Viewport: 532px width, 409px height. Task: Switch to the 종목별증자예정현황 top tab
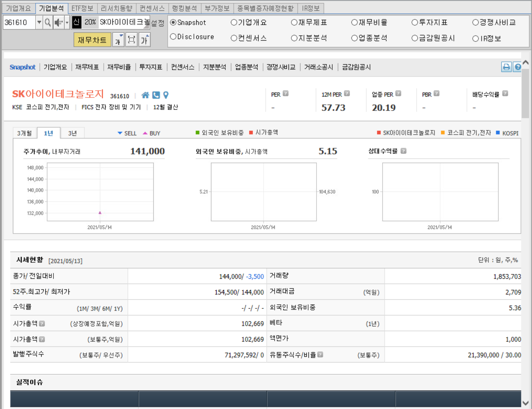[265, 8]
